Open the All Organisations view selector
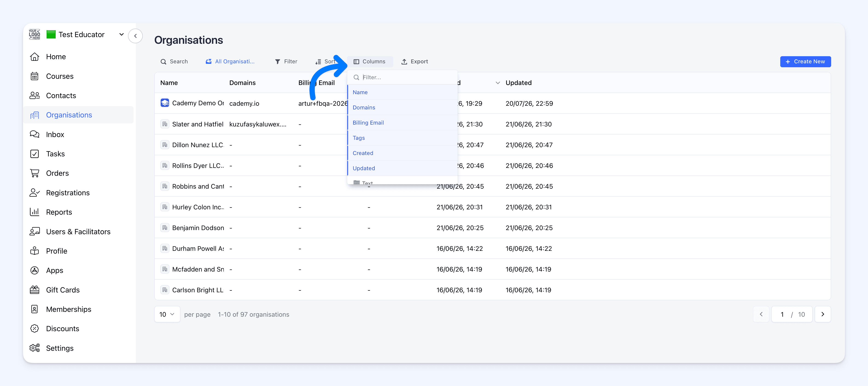868x386 pixels. tap(230, 62)
